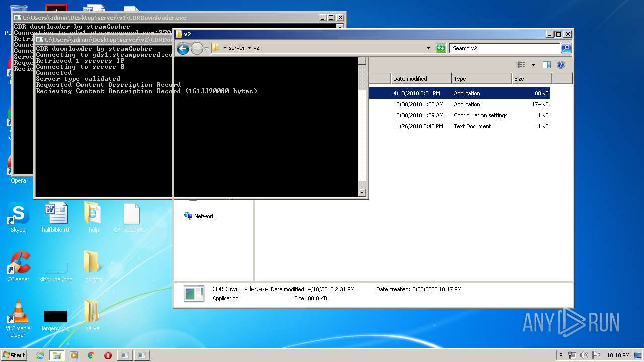Screen dimensions: 644x362
Task: Click the console window scroll down arrow
Action: 362,193
